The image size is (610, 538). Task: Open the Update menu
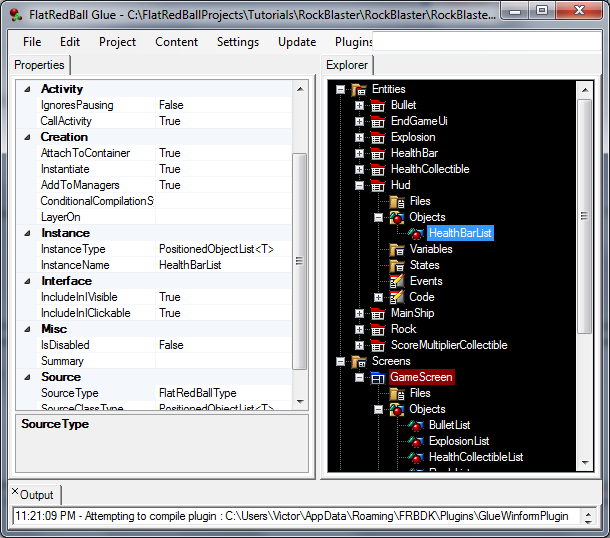tap(297, 42)
